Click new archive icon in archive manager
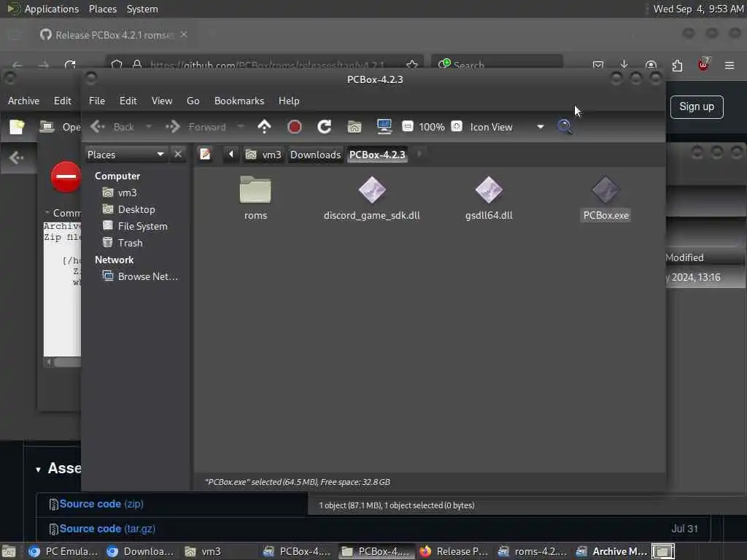 17,127
